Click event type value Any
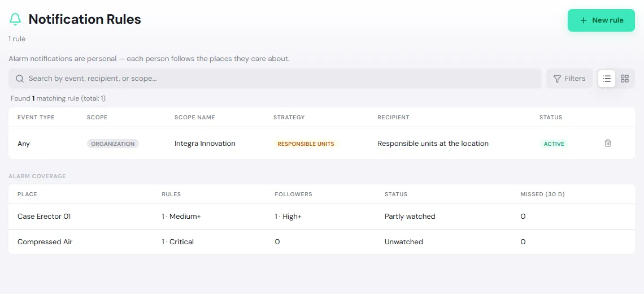The width and height of the screenshot is (644, 294). pos(24,144)
